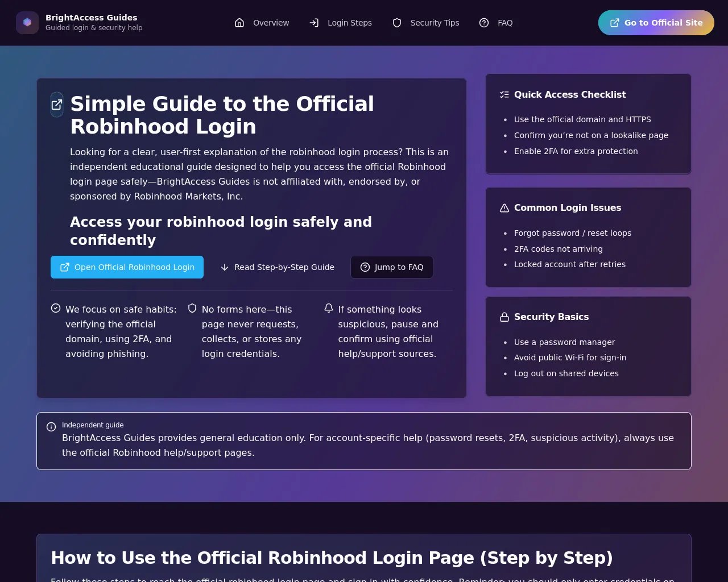Viewport: 728px width, 582px height.
Task: Click the external link icon beside the main heading
Action: tap(57, 105)
